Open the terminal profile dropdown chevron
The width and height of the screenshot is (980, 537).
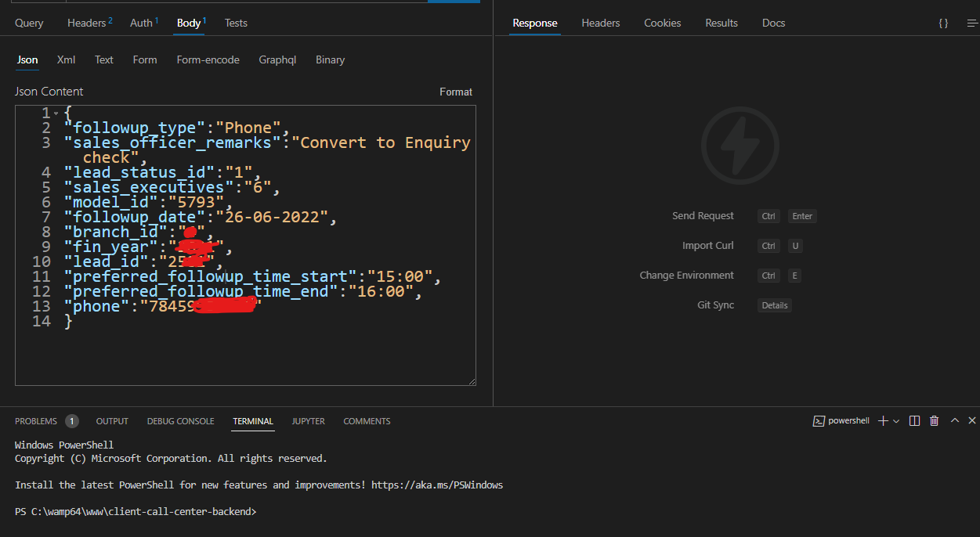click(896, 420)
